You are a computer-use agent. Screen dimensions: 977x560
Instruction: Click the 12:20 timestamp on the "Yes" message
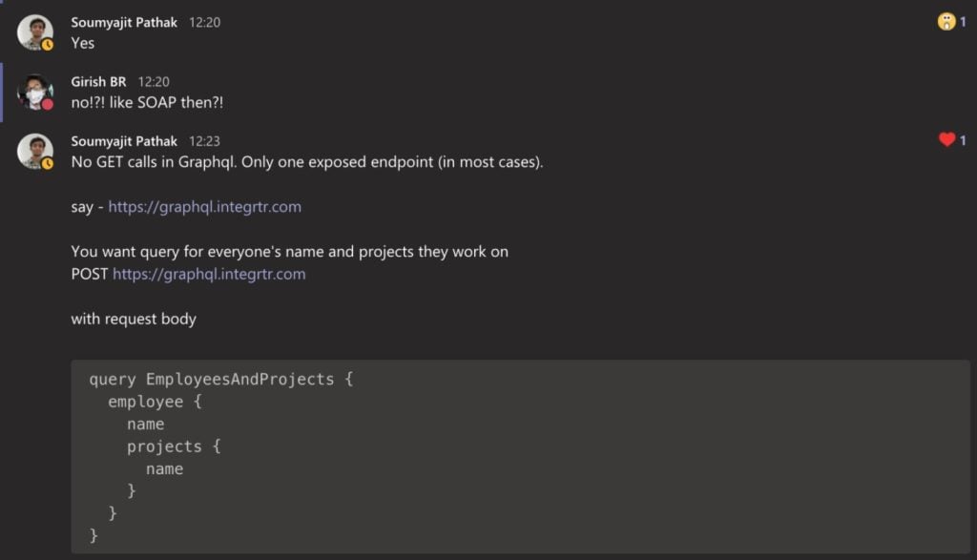[x=204, y=23]
